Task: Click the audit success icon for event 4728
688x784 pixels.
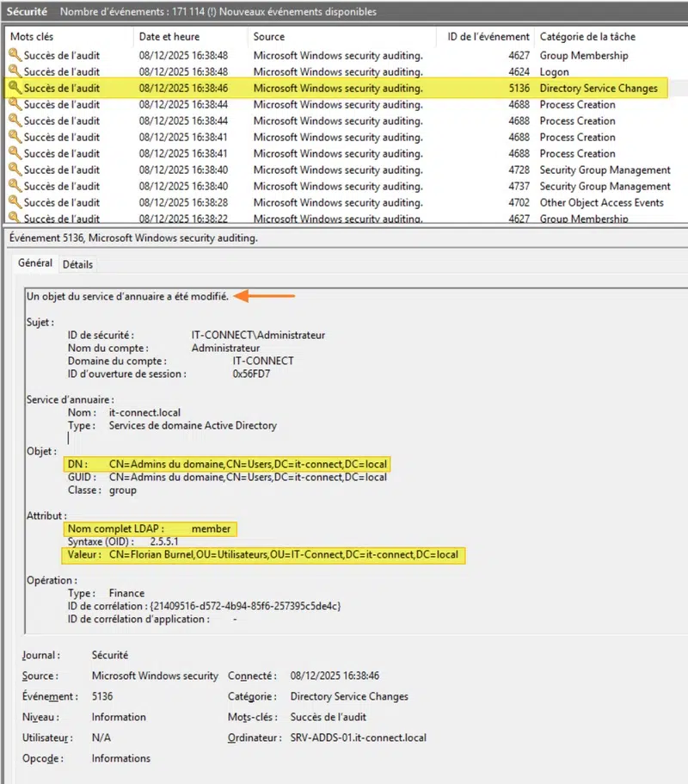Action: (15, 170)
